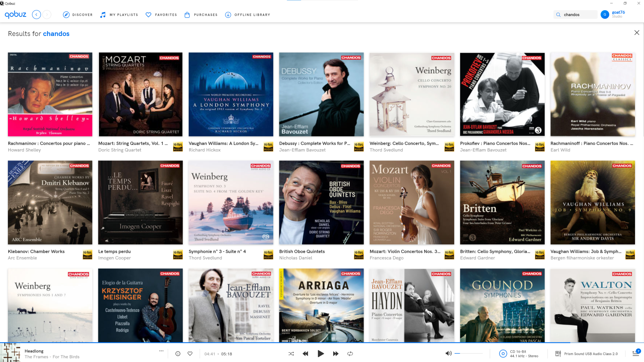Open your Favorites
The height and width of the screenshot is (362, 644).
[x=161, y=15]
